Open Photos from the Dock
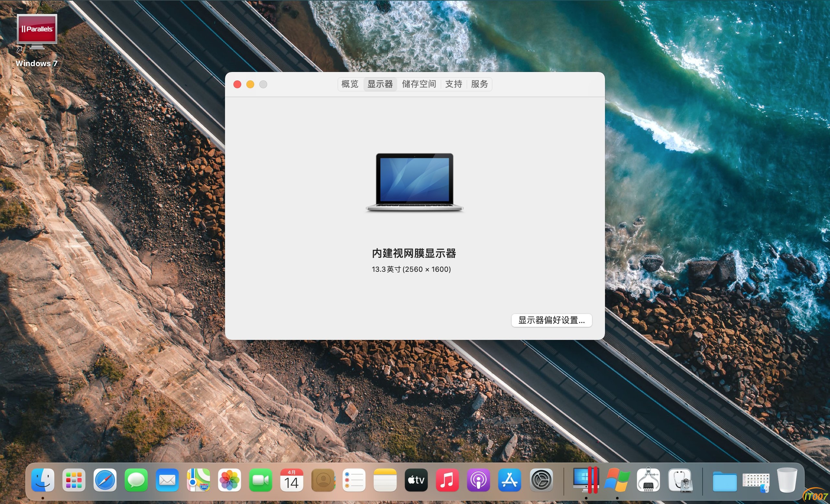The height and width of the screenshot is (504, 830). point(230,480)
